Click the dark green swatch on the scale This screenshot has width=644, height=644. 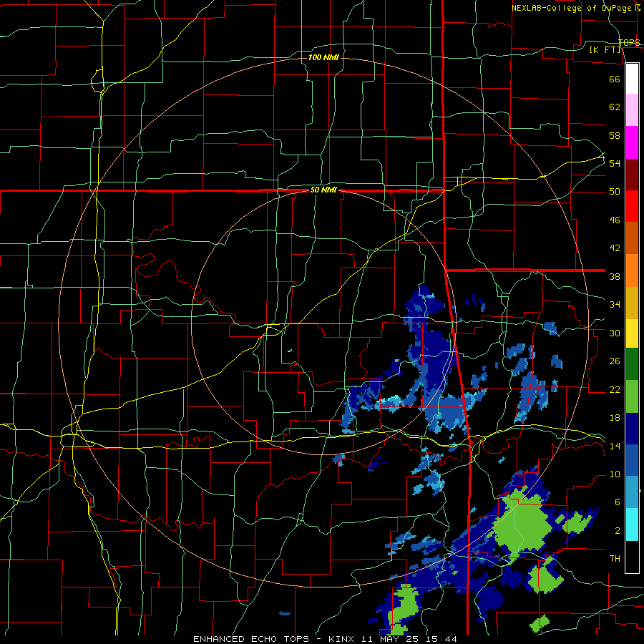(x=632, y=364)
